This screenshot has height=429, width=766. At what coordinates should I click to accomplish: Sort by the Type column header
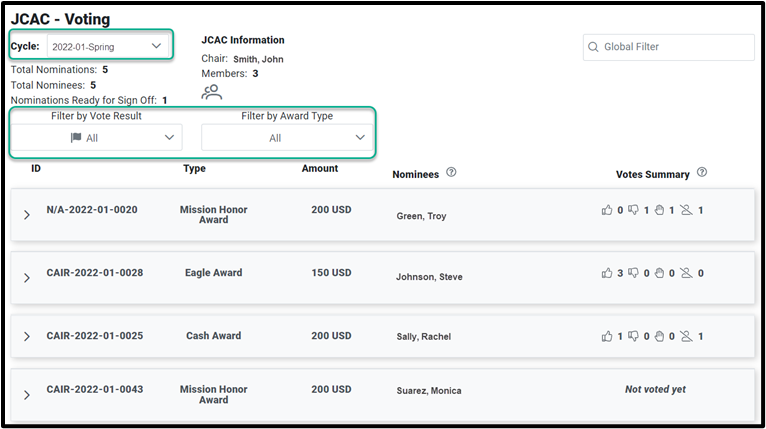coord(194,169)
